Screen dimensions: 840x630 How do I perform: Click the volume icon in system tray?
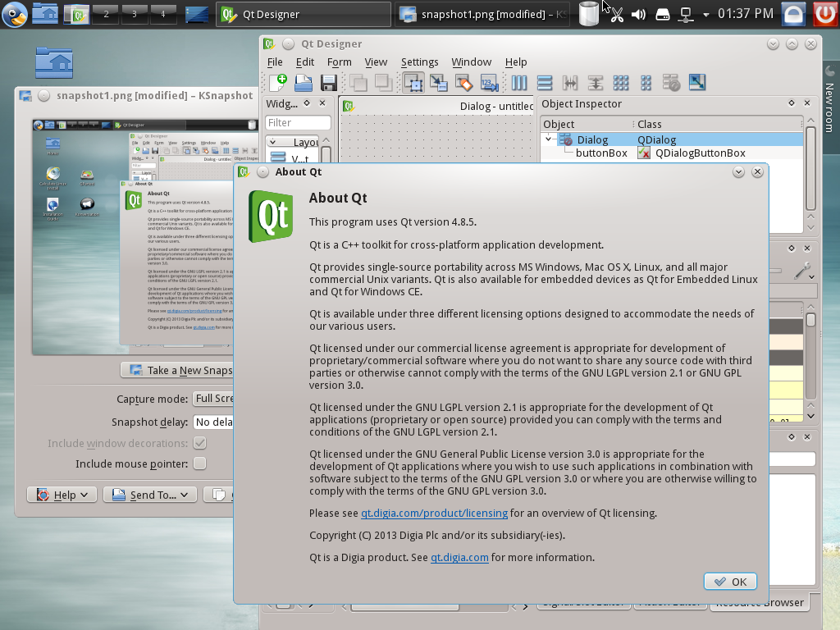[x=638, y=15]
